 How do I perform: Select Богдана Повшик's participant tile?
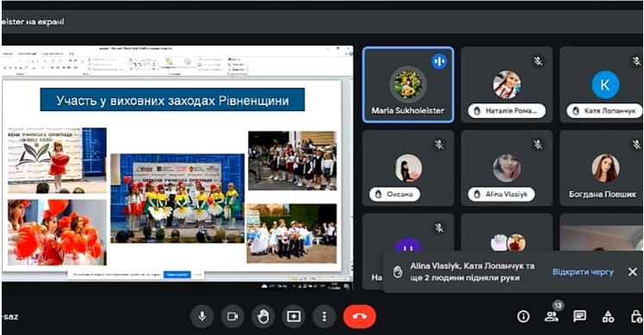tap(601, 168)
